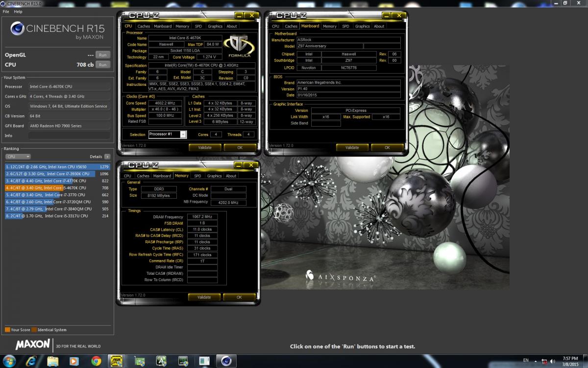Image resolution: width=588 pixels, height=368 pixels.
Task: Open the File menu in Cinebench
Action: pos(6,11)
